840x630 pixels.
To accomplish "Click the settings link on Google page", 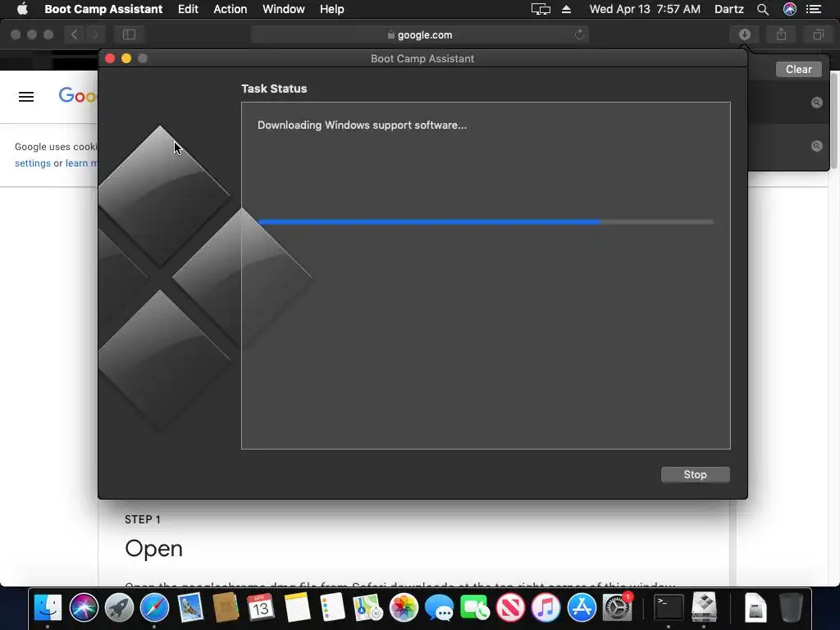I will click(x=33, y=163).
